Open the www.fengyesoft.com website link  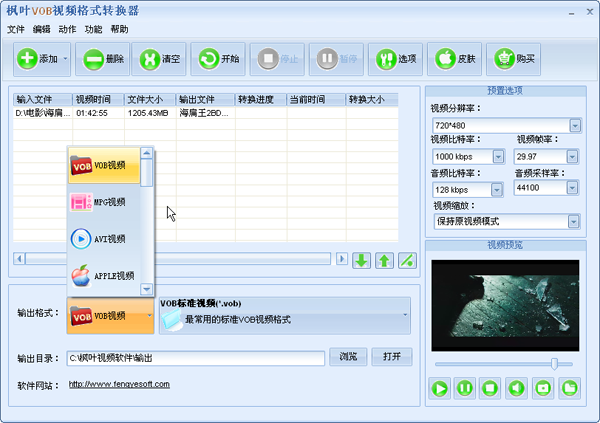(x=119, y=384)
